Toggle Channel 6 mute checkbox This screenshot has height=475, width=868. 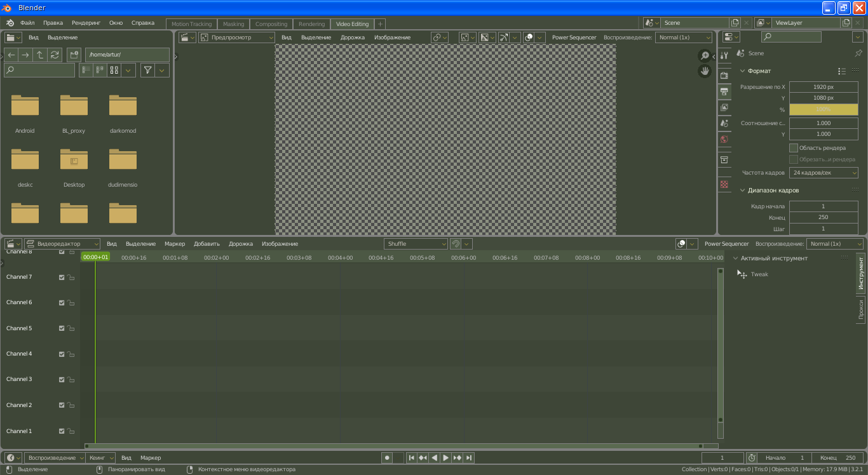point(62,303)
